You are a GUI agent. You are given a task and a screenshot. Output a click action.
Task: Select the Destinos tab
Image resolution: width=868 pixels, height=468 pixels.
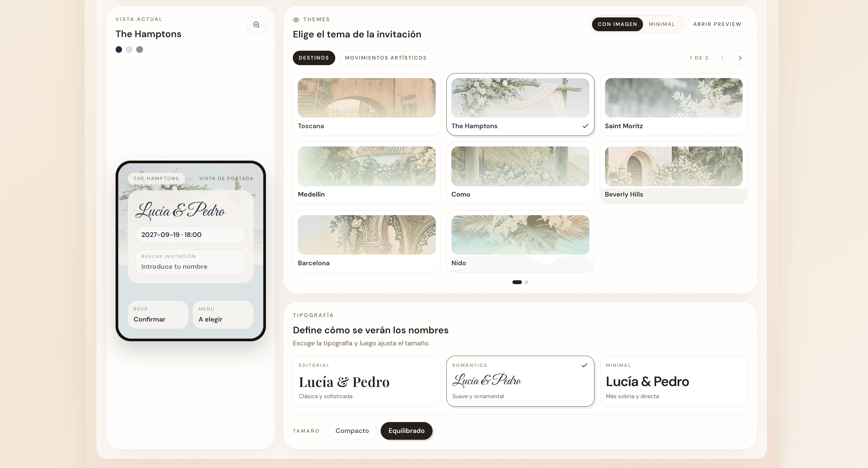click(x=314, y=58)
